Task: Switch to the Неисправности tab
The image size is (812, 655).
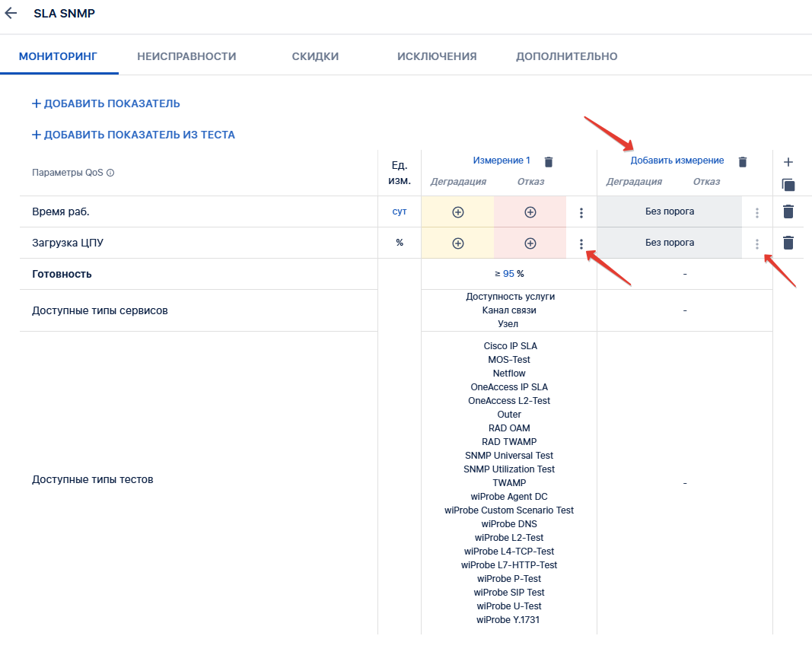Action: coord(186,56)
